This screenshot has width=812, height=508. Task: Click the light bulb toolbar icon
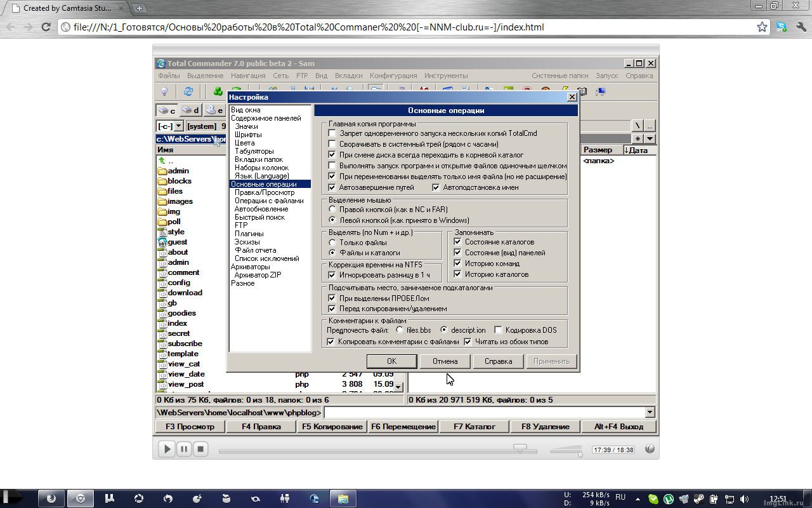(165, 91)
